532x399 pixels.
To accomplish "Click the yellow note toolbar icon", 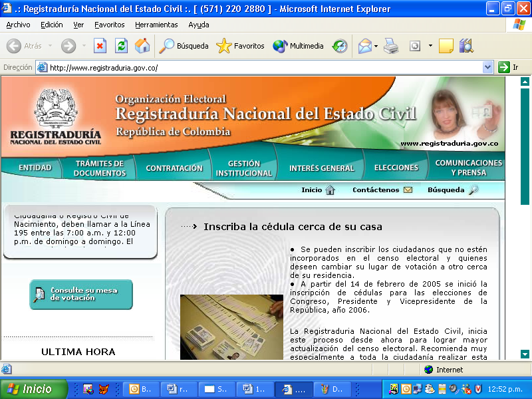I will pyautogui.click(x=446, y=46).
